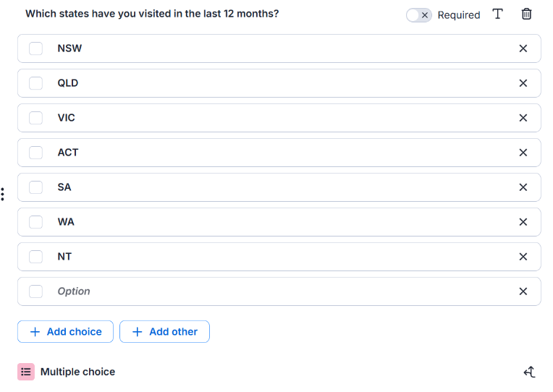The height and width of the screenshot is (392, 553).
Task: Click the branching logic arrow icon
Action: [529, 372]
